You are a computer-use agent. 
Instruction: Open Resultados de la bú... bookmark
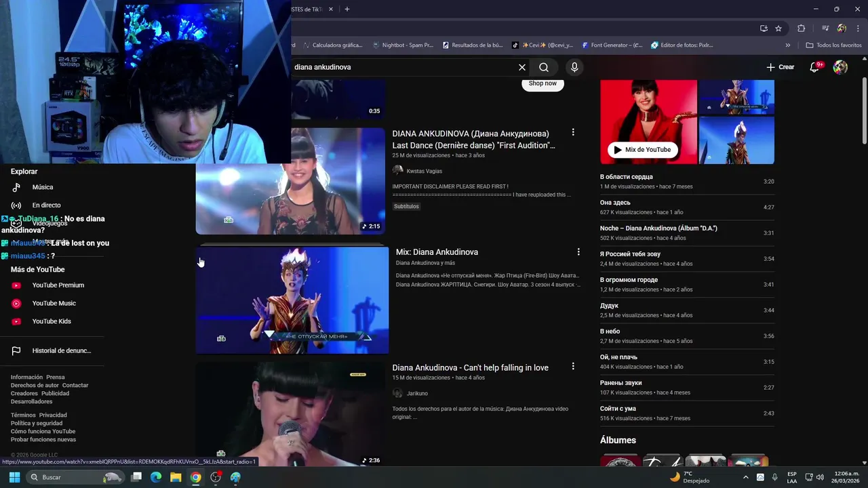[x=473, y=45]
